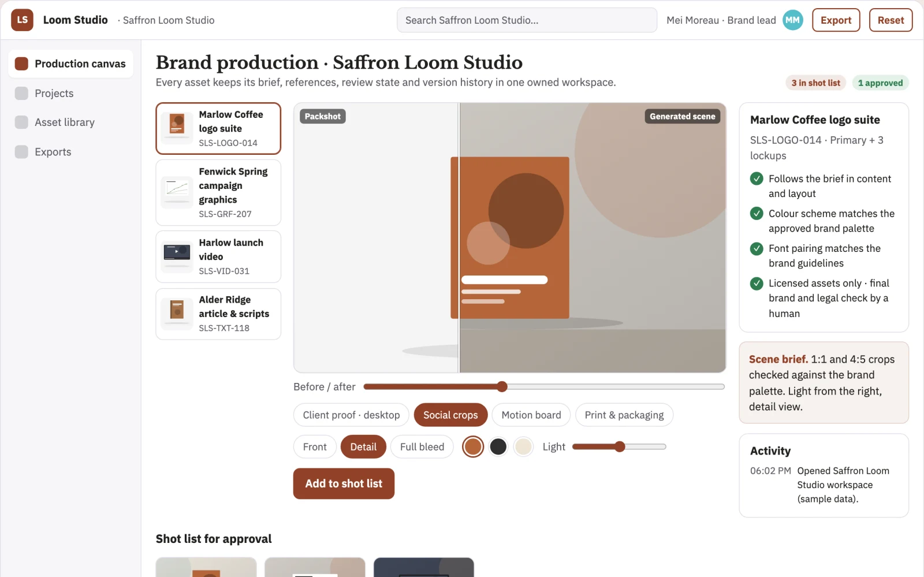This screenshot has height=577, width=924.
Task: Select the Alder Ridge article thumbnail
Action: pos(177,314)
